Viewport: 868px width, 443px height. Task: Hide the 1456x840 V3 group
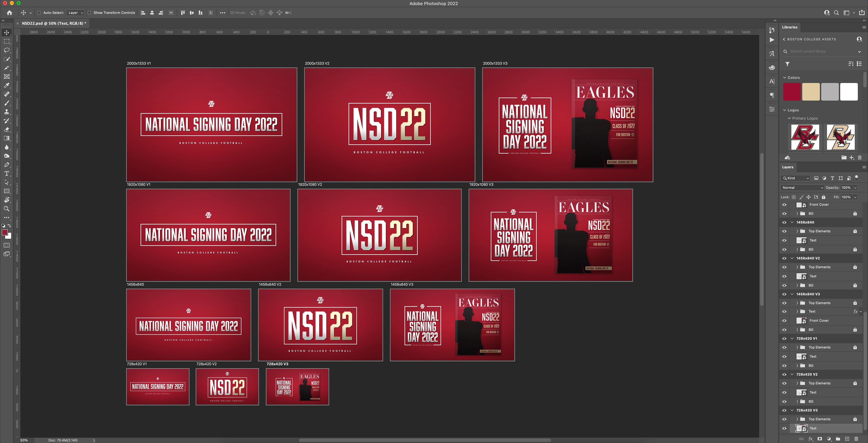coord(784,294)
